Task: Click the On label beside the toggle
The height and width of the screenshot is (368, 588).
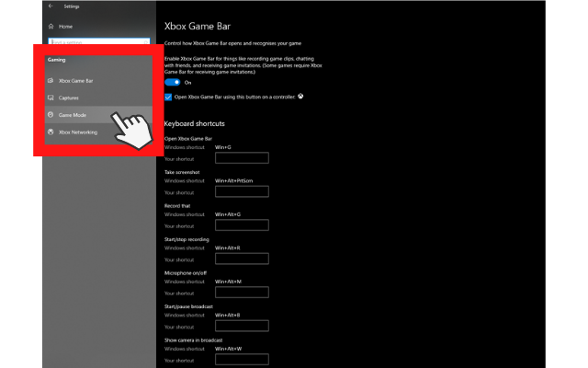Action: (x=187, y=83)
